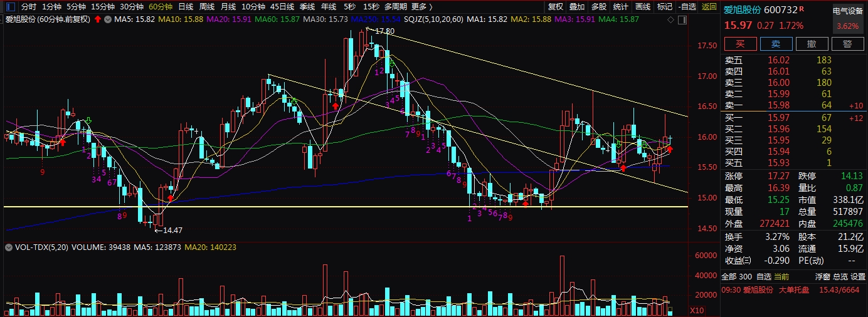Switch to the 分时 period tab

click(x=29, y=6)
